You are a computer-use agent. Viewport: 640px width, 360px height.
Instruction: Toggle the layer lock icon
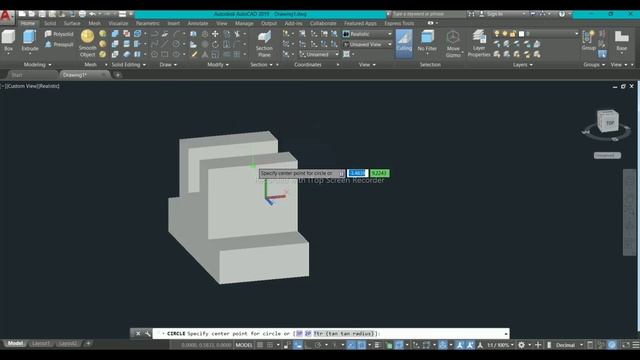[x=513, y=34]
